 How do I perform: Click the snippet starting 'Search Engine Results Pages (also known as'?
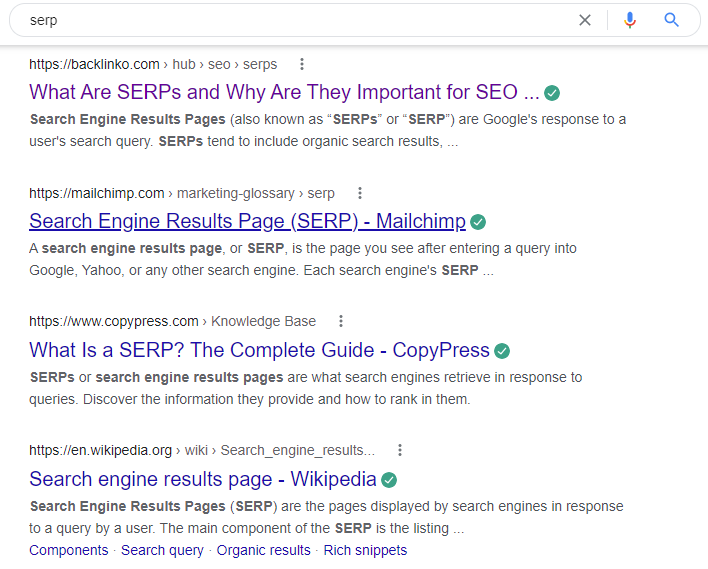coord(328,130)
